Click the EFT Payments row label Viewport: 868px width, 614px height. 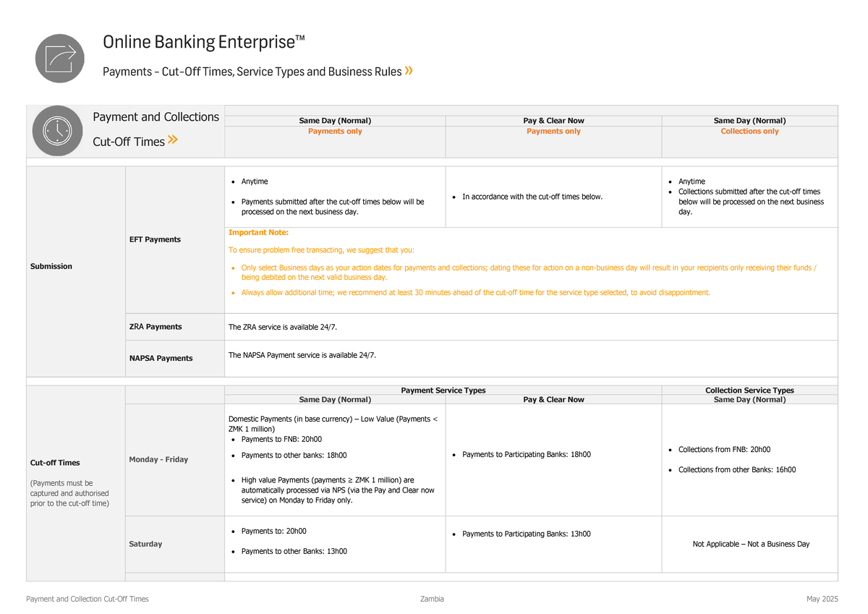[155, 239]
